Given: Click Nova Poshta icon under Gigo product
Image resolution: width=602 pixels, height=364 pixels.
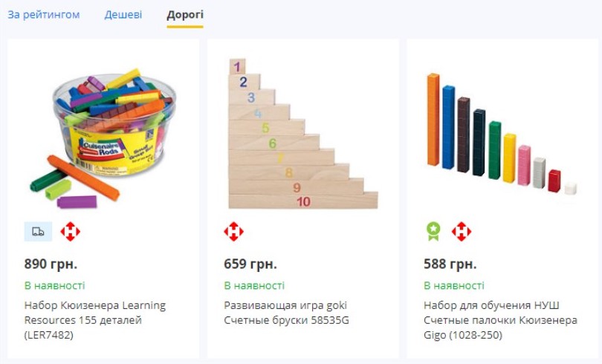Looking at the screenshot, I should tap(462, 232).
